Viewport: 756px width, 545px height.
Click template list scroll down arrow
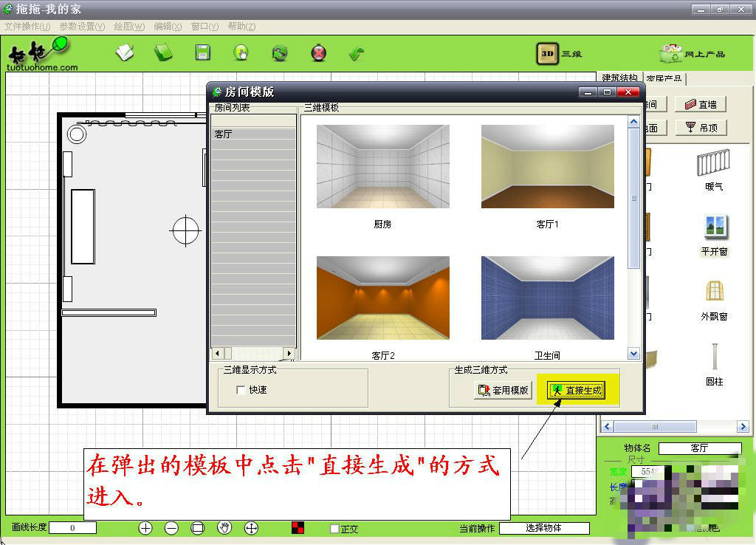click(633, 354)
